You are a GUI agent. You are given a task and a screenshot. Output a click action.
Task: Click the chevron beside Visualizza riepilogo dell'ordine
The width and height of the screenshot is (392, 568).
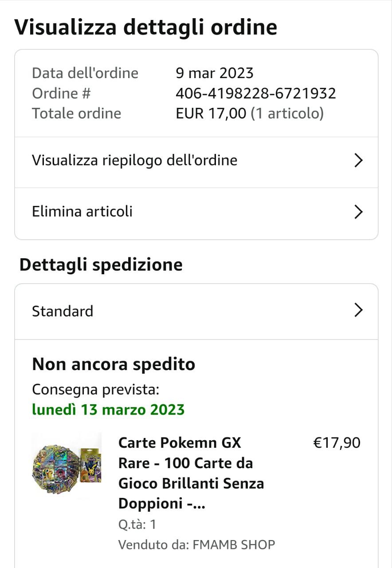358,161
